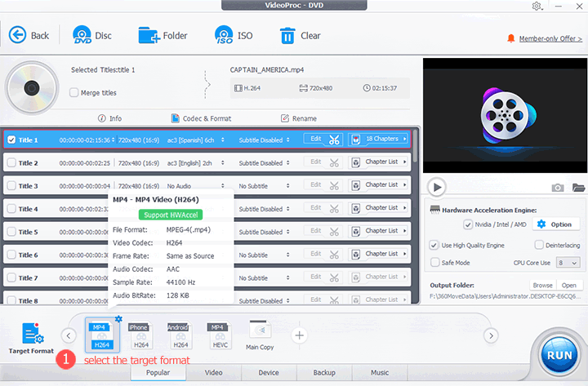Screen dimensions: 588x386
Task: Clear the title list
Action: point(287,35)
